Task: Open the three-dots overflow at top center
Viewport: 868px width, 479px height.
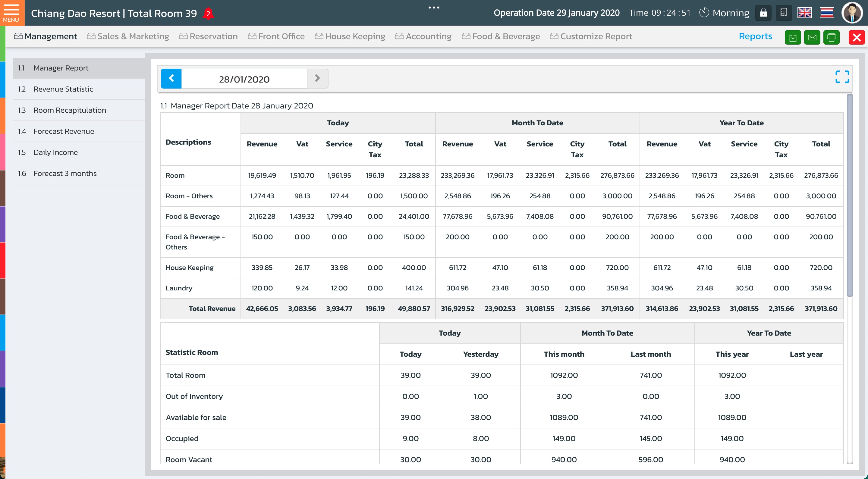Action: [434, 8]
